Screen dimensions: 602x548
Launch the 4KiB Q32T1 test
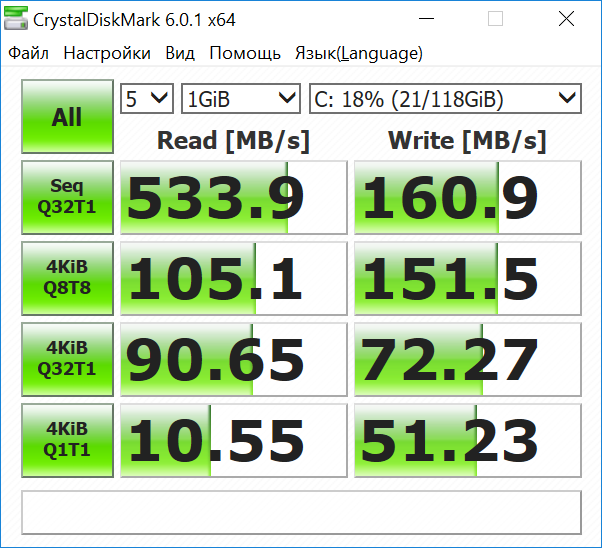coord(67,357)
